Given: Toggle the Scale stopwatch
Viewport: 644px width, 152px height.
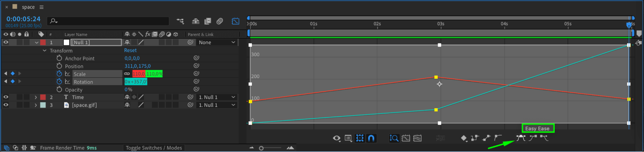Looking at the screenshot, I should click(x=59, y=74).
